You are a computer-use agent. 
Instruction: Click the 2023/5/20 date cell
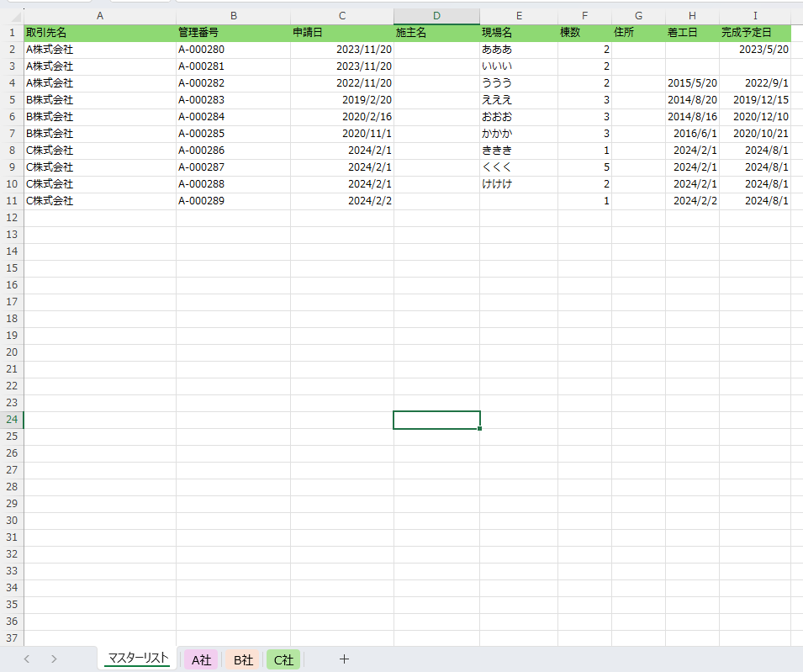point(755,50)
